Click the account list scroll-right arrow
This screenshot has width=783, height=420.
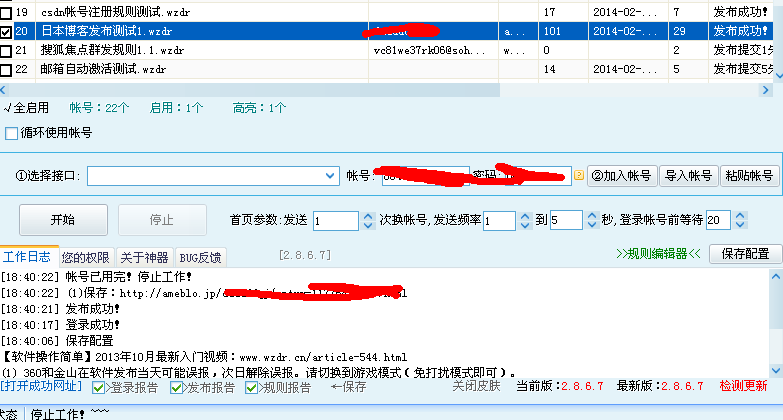(766, 90)
